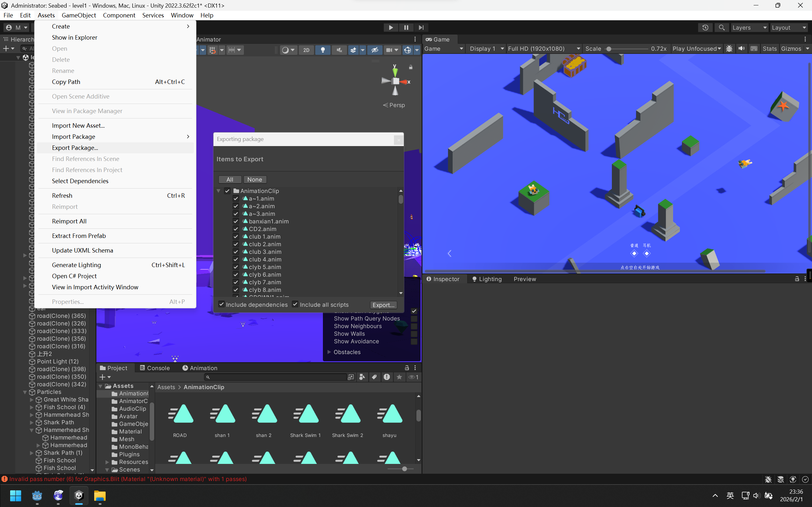Lock the Project panel padlock icon

[407, 368]
